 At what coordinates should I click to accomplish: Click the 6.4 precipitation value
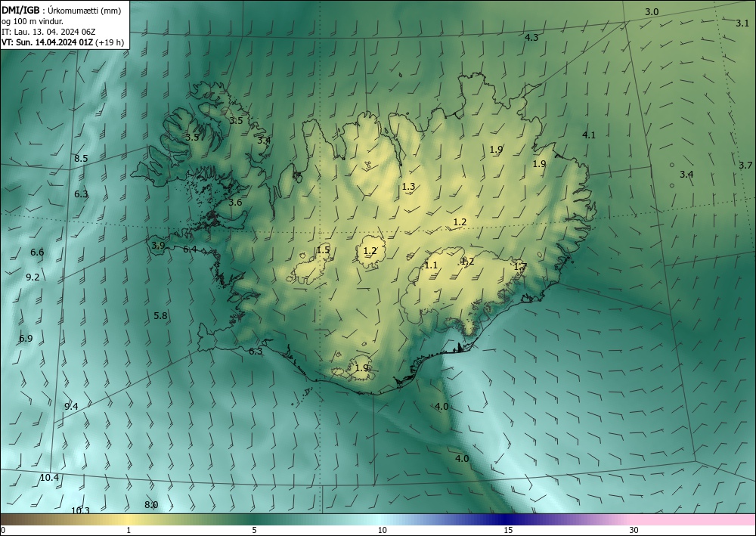tap(190, 249)
